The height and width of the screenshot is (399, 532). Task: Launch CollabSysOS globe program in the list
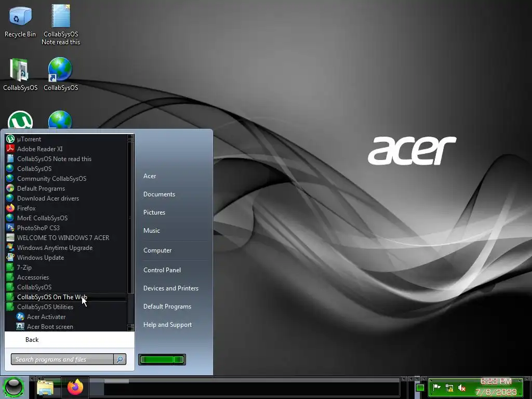pyautogui.click(x=66, y=169)
